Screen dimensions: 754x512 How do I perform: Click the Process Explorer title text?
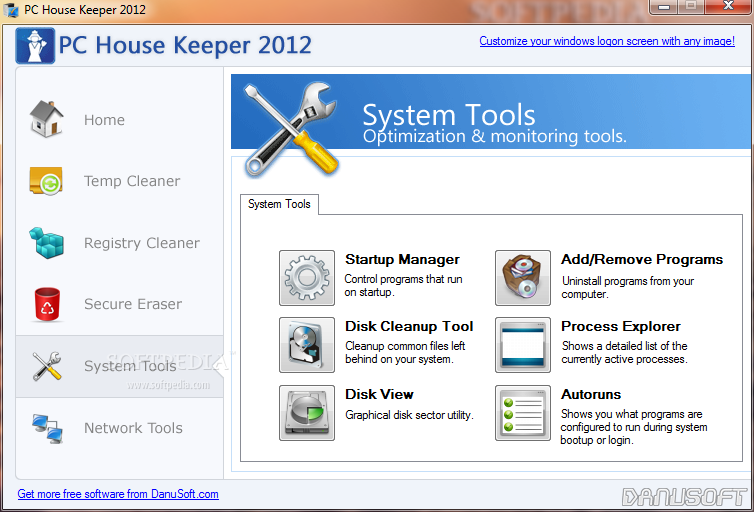(621, 326)
